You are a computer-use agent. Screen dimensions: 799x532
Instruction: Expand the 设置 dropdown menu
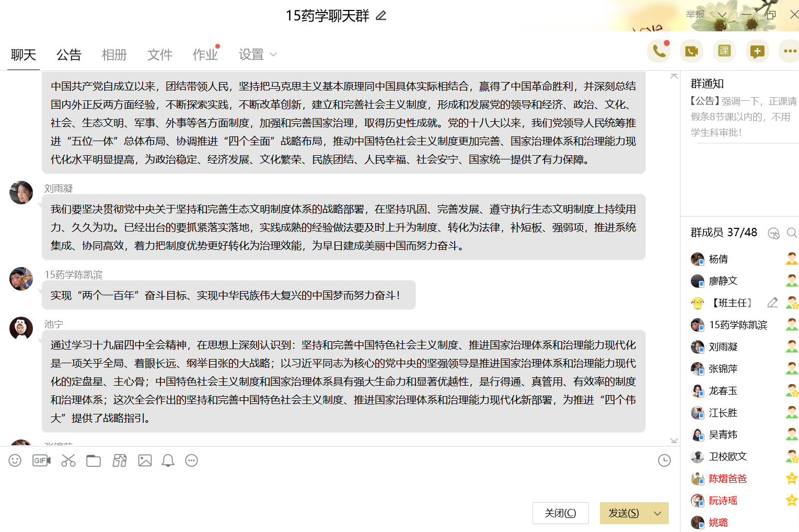tap(258, 55)
